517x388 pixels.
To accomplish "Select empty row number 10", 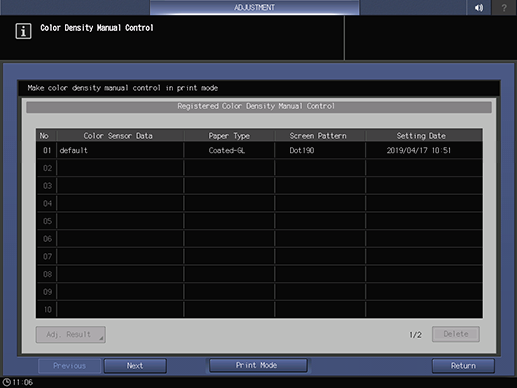I will (259, 309).
